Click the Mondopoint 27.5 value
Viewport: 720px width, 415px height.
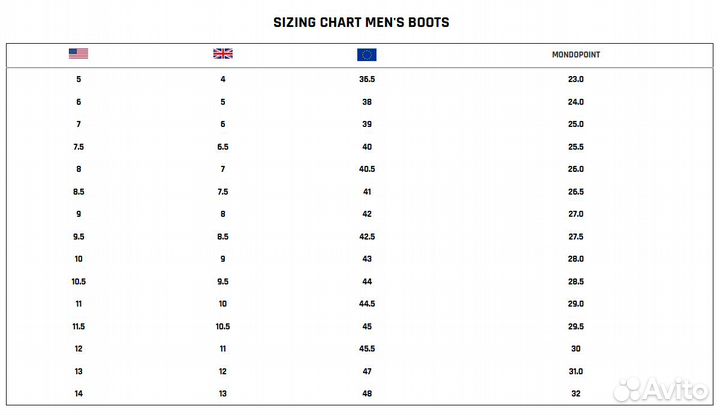pos(576,237)
